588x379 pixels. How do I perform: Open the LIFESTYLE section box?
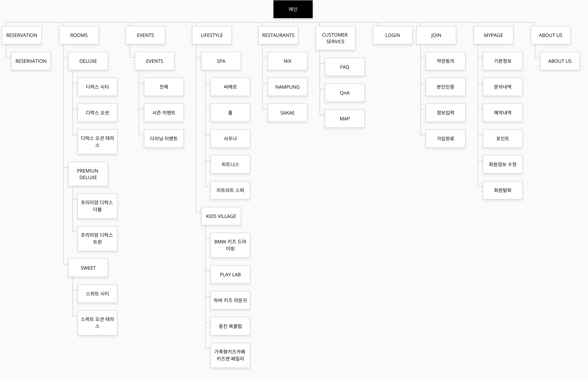pyautogui.click(x=212, y=35)
